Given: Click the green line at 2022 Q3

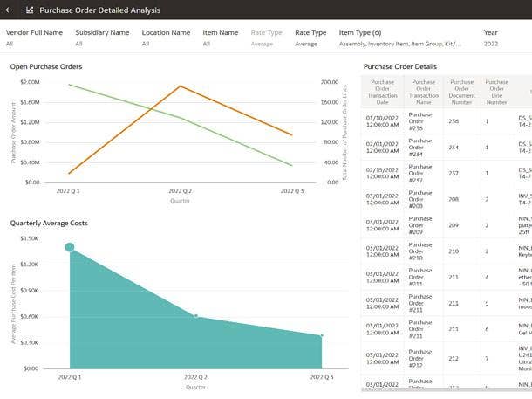Looking at the screenshot, I should (x=291, y=165).
